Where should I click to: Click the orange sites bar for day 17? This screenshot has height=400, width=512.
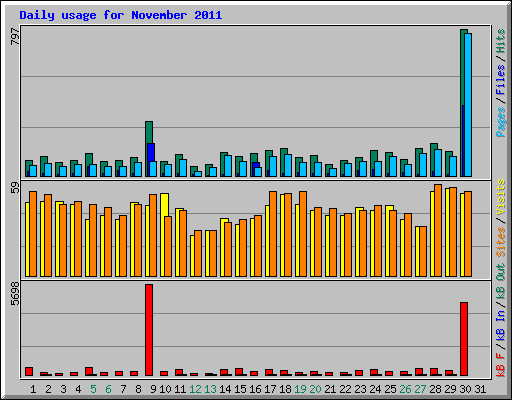pyautogui.click(x=273, y=234)
